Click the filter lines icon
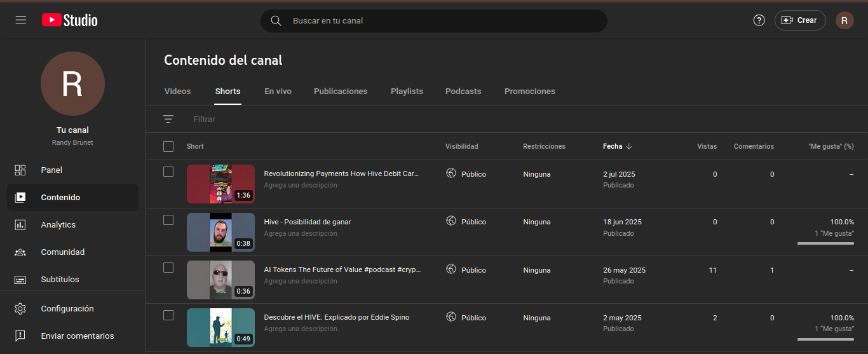Viewport: 868px width, 354px height. click(x=168, y=119)
